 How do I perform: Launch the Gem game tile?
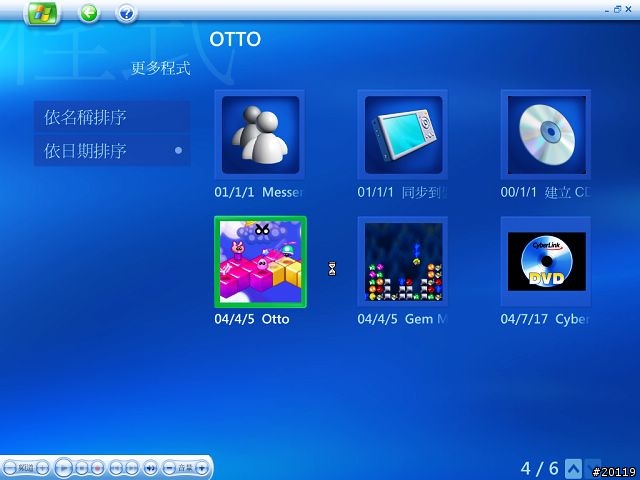point(403,262)
